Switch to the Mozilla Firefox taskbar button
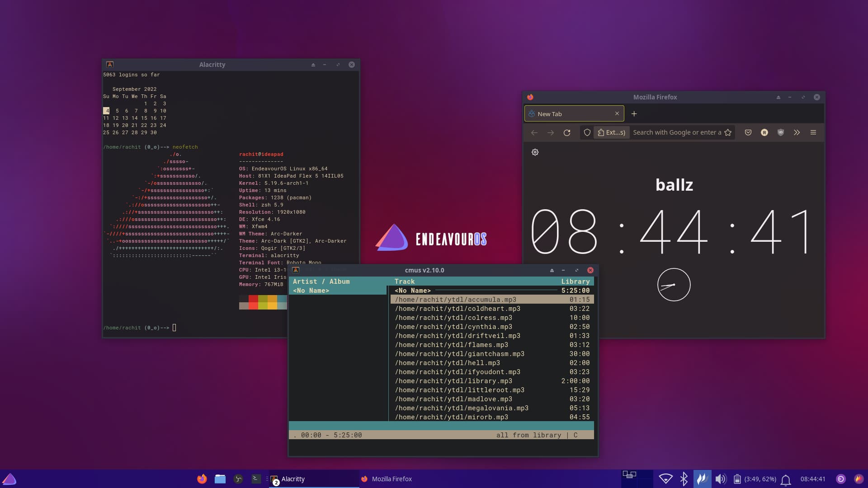Viewport: 868px width, 488px height. pyautogui.click(x=404, y=479)
